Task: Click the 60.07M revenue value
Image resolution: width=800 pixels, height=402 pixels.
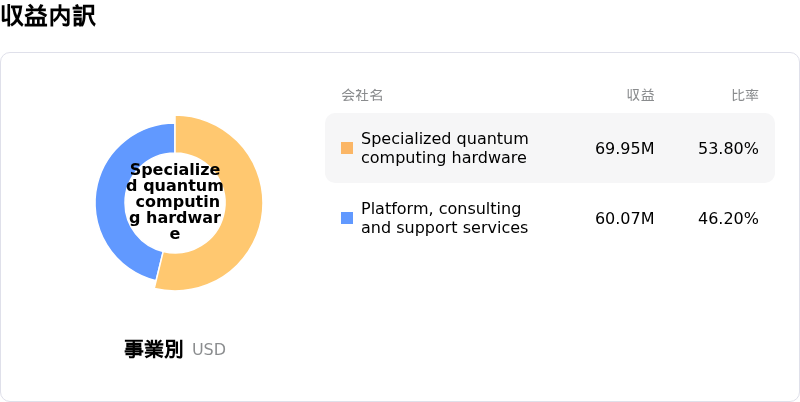Action: tap(624, 218)
